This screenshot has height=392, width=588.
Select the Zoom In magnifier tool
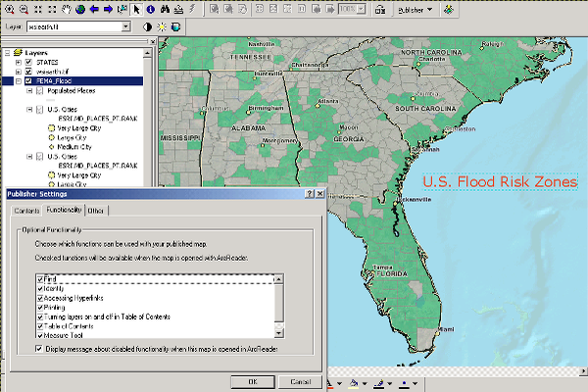7,10
